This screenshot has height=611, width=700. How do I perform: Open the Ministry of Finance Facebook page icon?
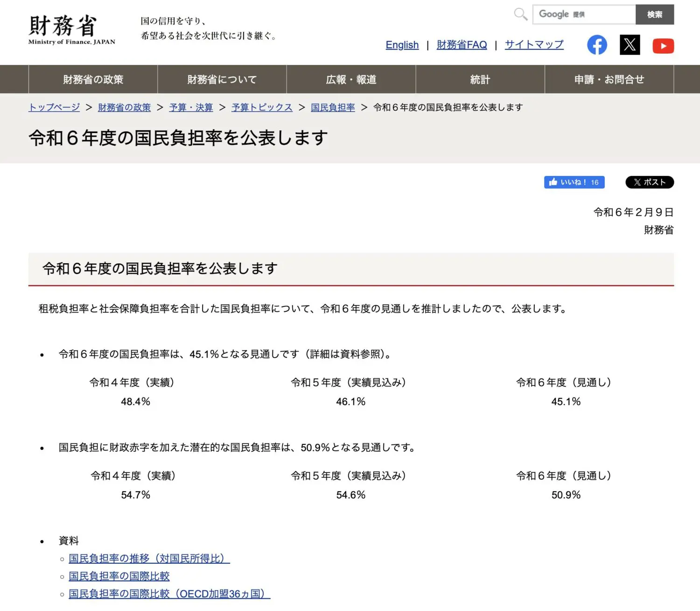coord(597,45)
